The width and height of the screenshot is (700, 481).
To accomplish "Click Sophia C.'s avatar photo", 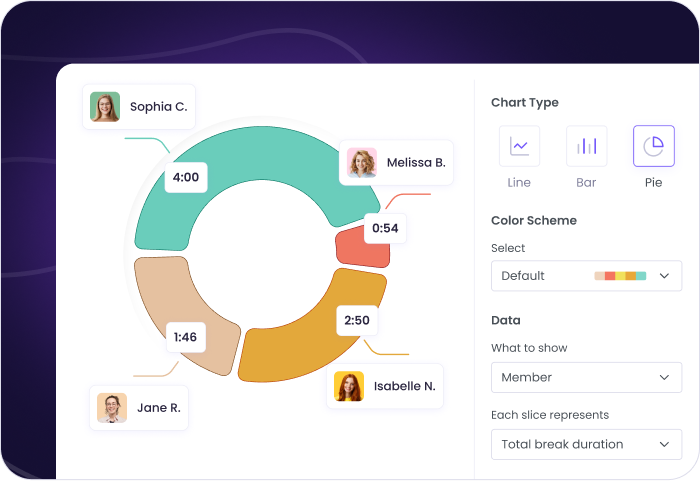I will [105, 107].
